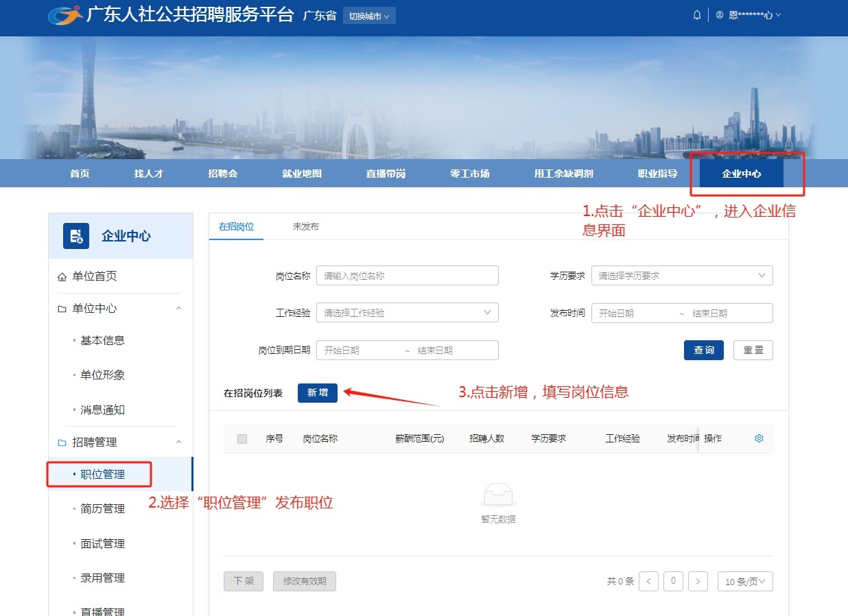Screen dimensions: 848x616
Task: Open the 切换城市 city switcher dropdown
Action: (x=369, y=16)
